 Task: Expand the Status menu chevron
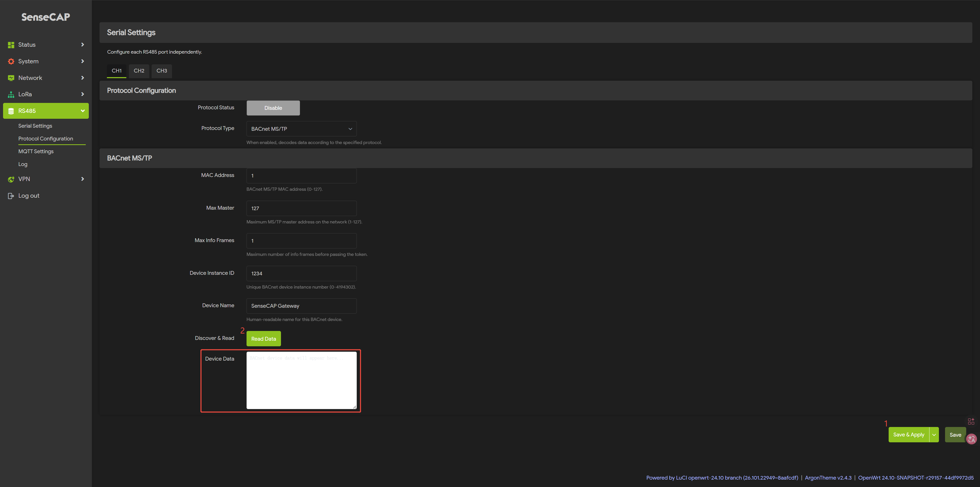pos(82,45)
